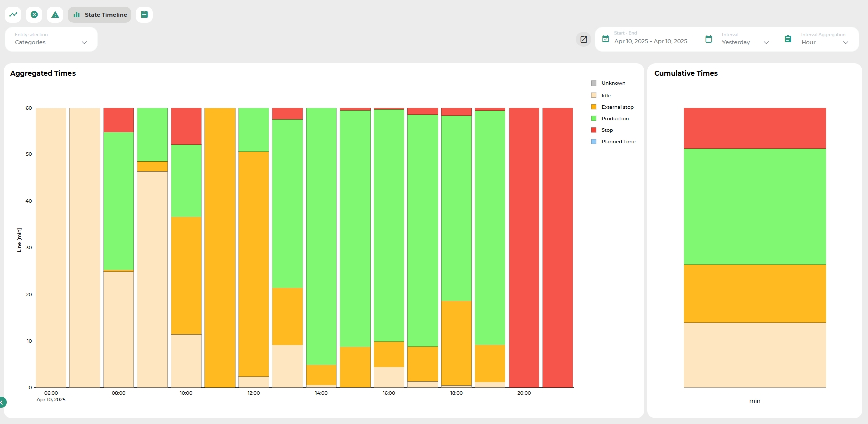
Task: Click the open-in-new-window icon
Action: click(x=584, y=39)
